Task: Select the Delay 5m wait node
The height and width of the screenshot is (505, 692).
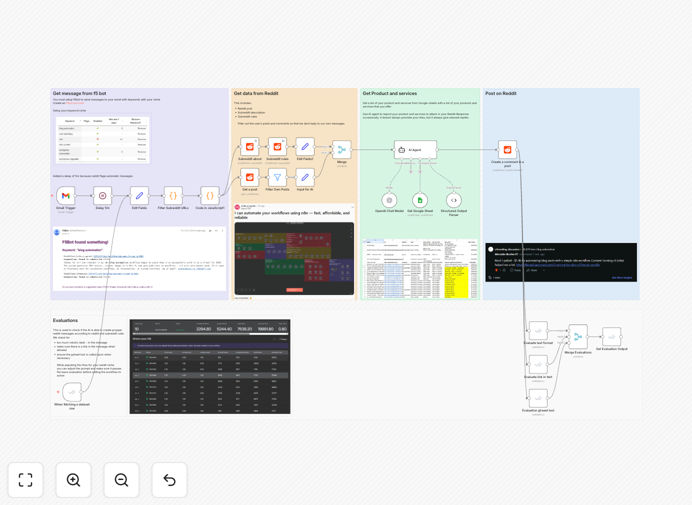Action: pyautogui.click(x=102, y=196)
